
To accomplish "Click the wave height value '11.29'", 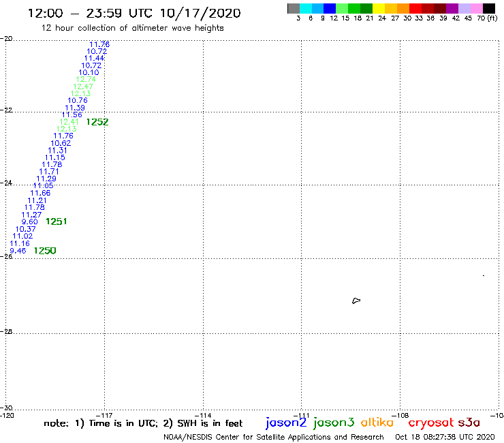I will coord(46,179).
